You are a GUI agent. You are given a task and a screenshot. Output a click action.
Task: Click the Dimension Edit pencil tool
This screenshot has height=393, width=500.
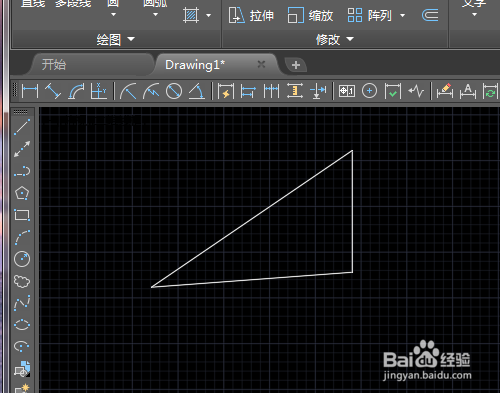[x=445, y=91]
